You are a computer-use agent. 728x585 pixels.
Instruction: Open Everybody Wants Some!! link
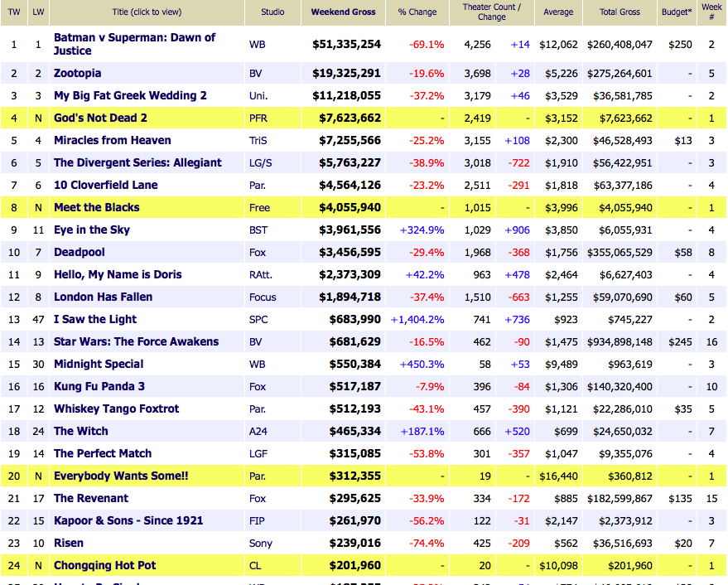(121, 476)
